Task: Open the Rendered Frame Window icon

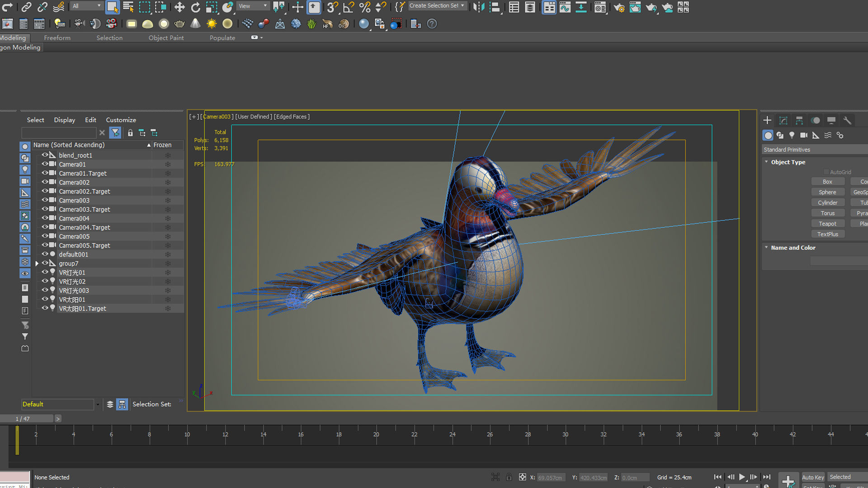Action: pos(635,7)
